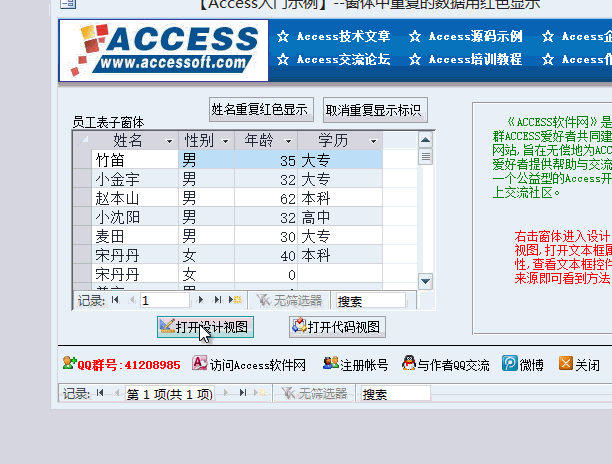612x464 pixels.
Task: Select the row selector for 赵本山
Action: 82,197
